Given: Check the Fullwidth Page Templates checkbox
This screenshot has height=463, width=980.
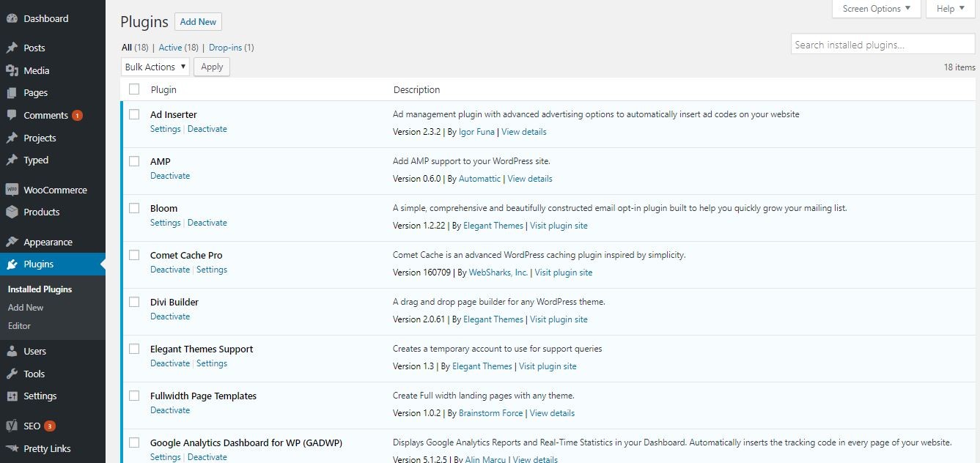Looking at the screenshot, I should coord(134,396).
